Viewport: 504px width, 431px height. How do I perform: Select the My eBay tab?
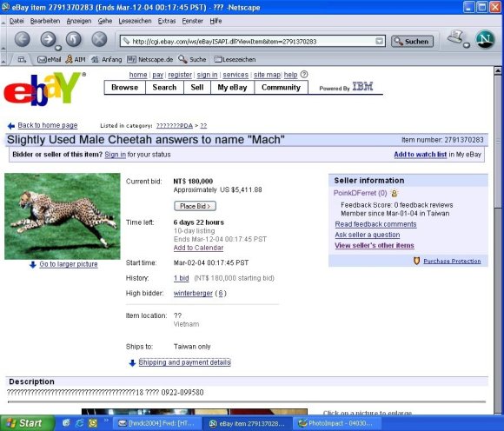point(232,88)
